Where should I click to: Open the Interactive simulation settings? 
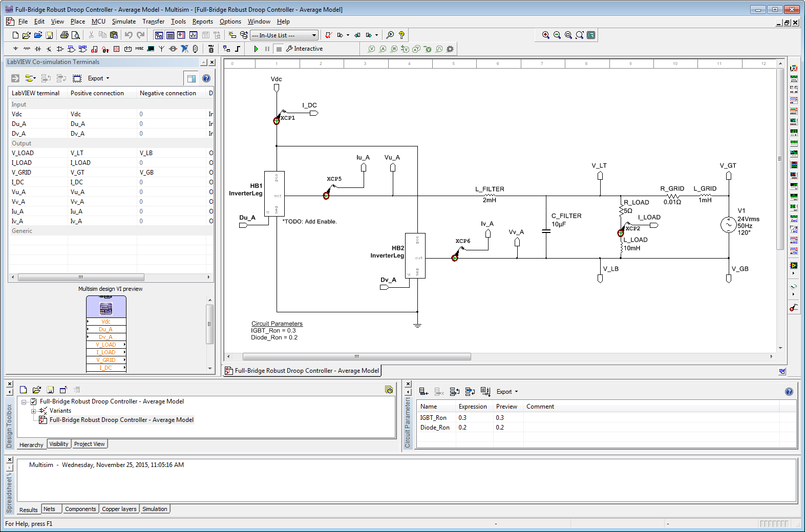coord(304,49)
